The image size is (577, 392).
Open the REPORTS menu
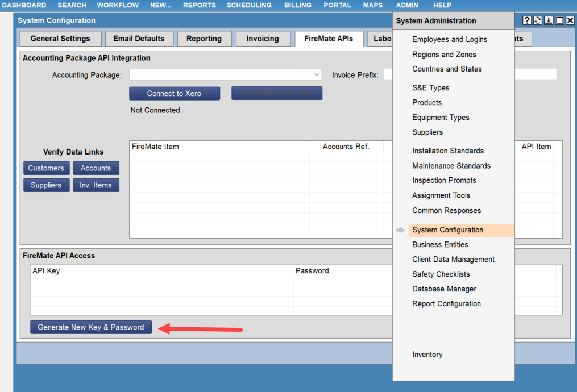coord(199,5)
